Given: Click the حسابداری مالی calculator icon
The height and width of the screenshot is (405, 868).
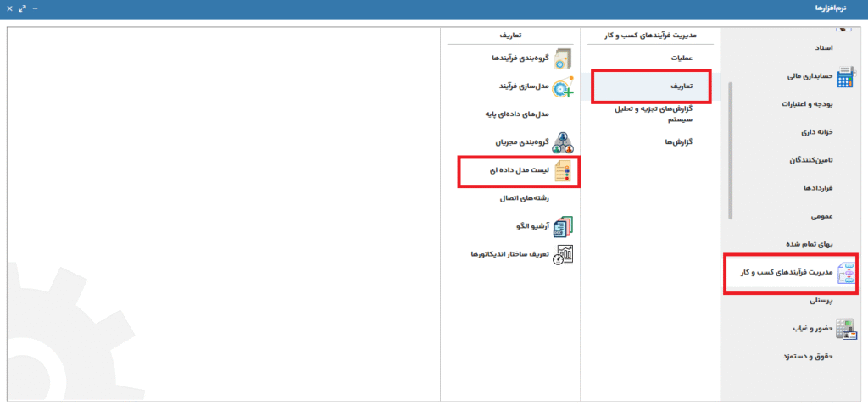Looking at the screenshot, I should coord(845,77).
